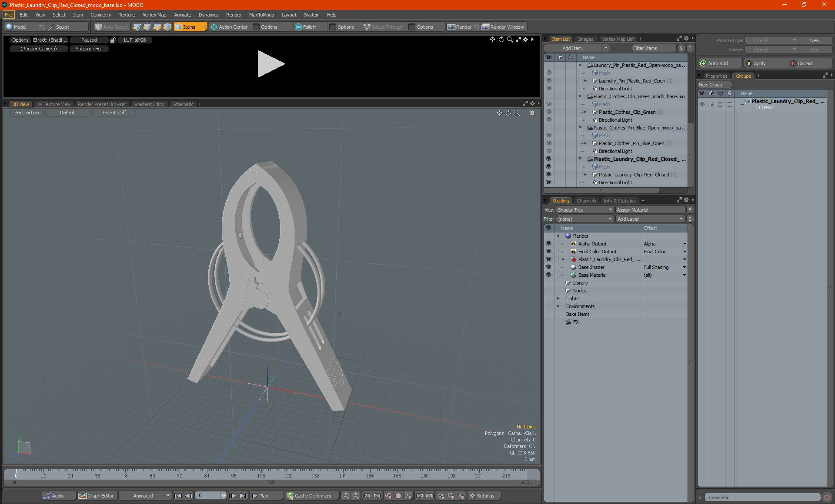The width and height of the screenshot is (835, 504).
Task: Click the Ray GL: Off button
Action: click(114, 113)
